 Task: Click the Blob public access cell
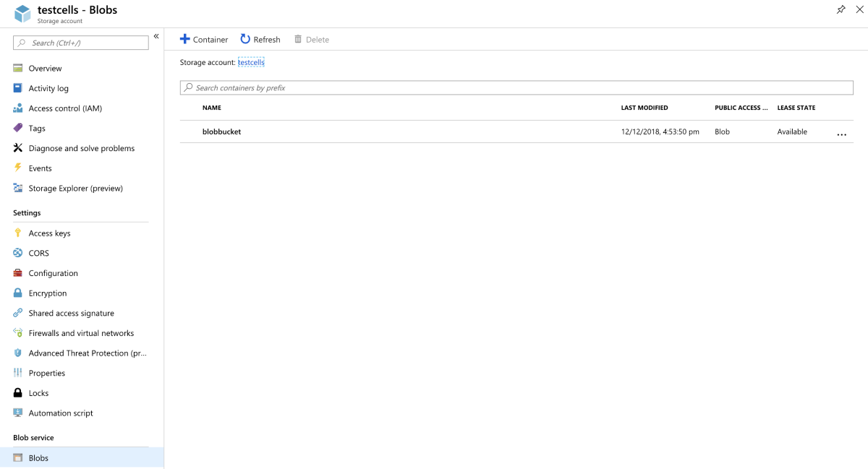point(722,132)
